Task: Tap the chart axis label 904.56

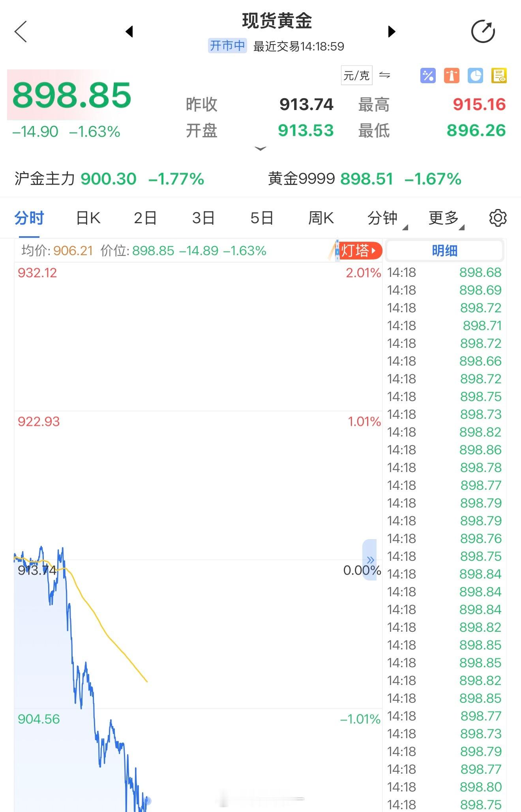Action: [x=39, y=719]
